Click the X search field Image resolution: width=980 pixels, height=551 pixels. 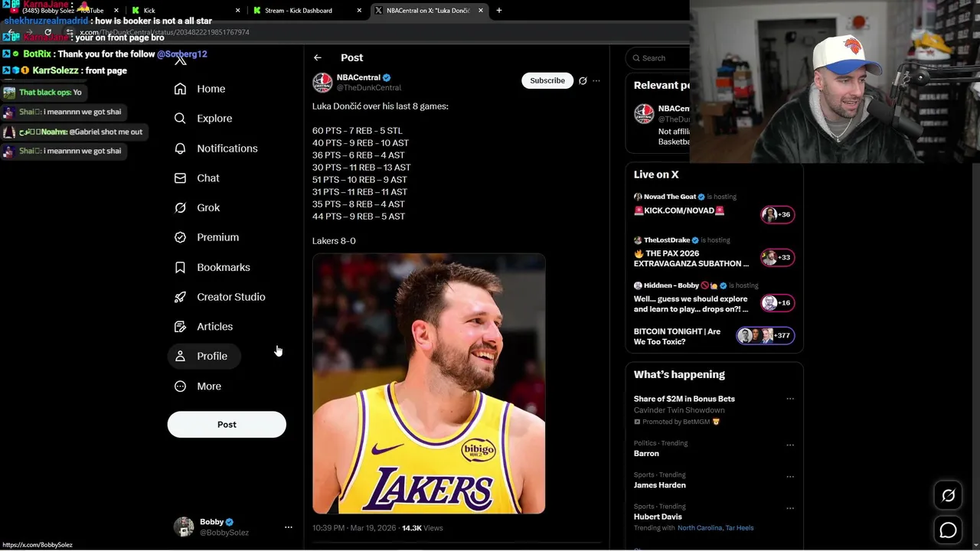click(657, 58)
